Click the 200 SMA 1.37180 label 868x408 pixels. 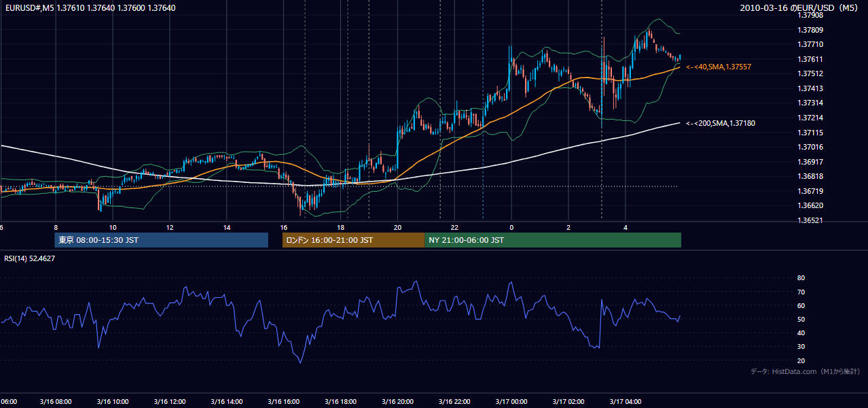tap(720, 123)
